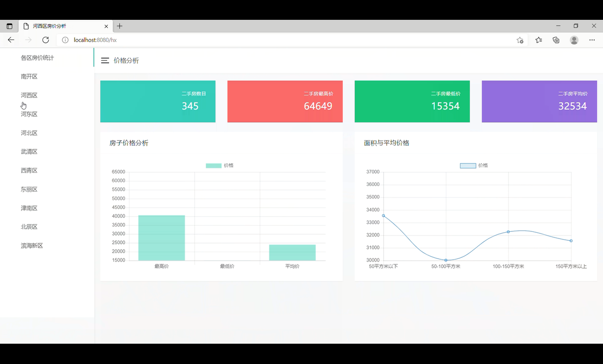The height and width of the screenshot is (364, 603).
Task: Select 武清区 in the sidebar
Action: 29,152
